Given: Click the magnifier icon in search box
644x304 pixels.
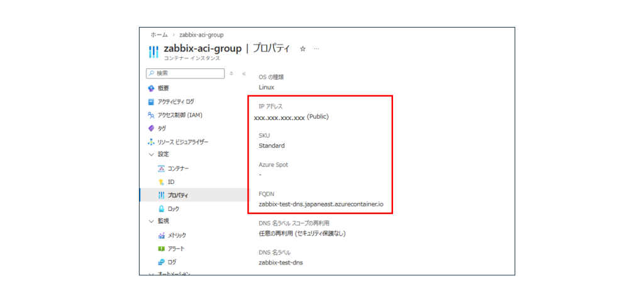Looking at the screenshot, I should click(x=152, y=73).
